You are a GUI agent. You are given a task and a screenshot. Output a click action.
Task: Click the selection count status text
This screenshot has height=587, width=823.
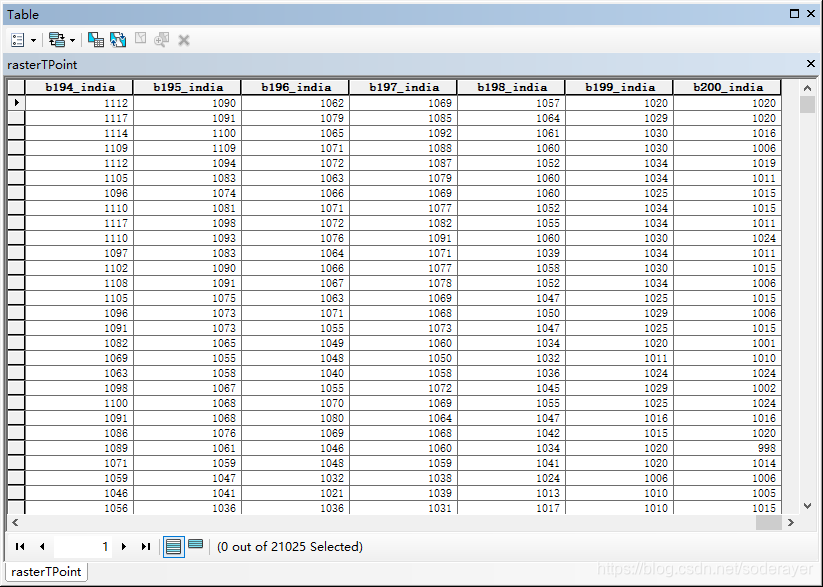pos(290,547)
